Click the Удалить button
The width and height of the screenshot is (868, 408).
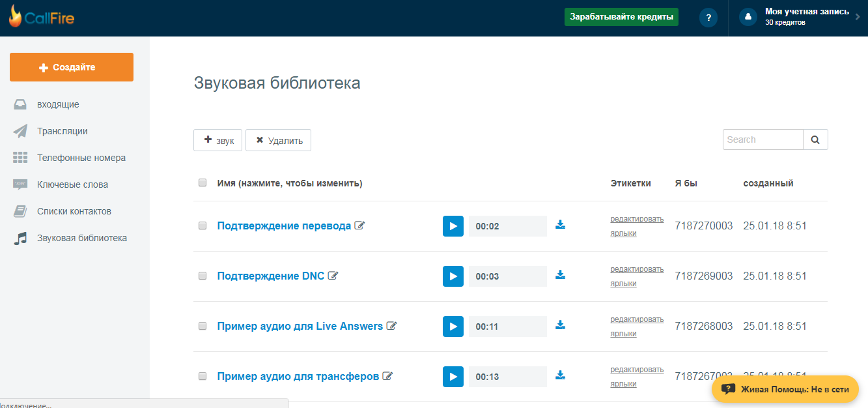pyautogui.click(x=278, y=140)
